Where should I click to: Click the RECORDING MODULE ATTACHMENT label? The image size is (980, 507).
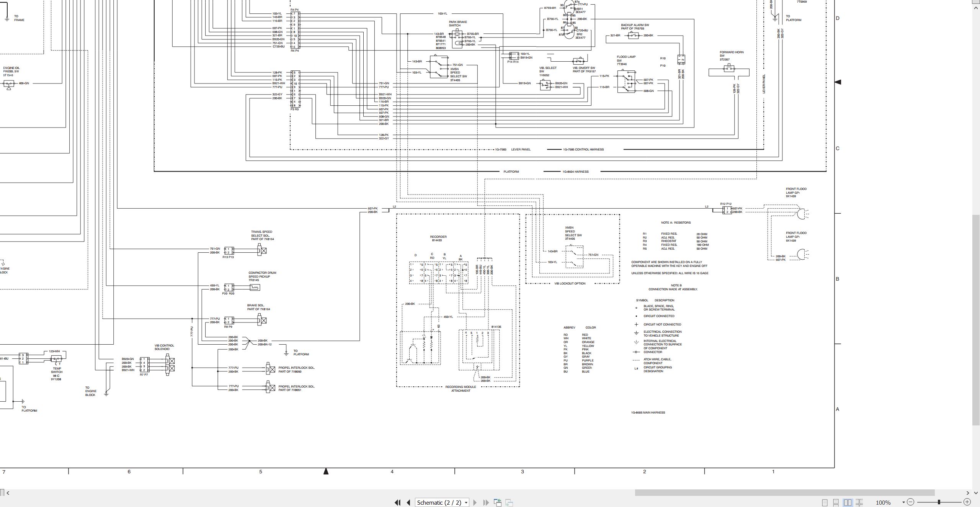pyautogui.click(x=461, y=389)
